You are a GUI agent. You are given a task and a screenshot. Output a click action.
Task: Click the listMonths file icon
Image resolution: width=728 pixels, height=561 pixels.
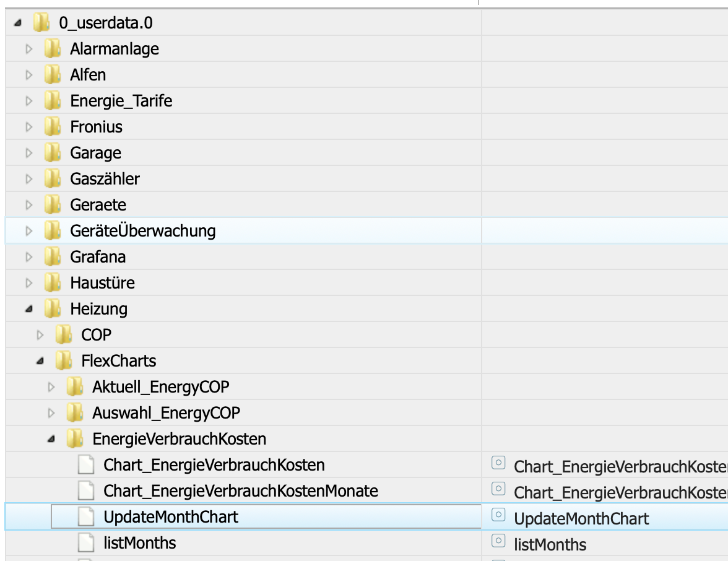pos(86,543)
